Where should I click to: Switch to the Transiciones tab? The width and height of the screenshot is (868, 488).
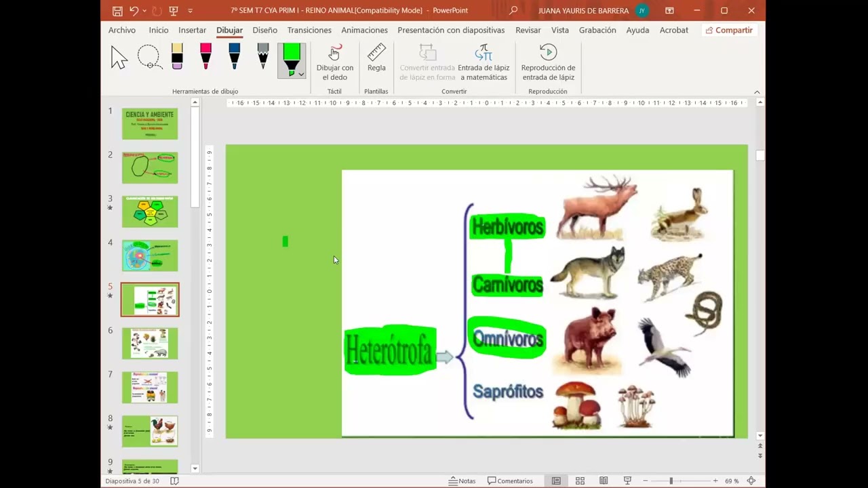309,30
